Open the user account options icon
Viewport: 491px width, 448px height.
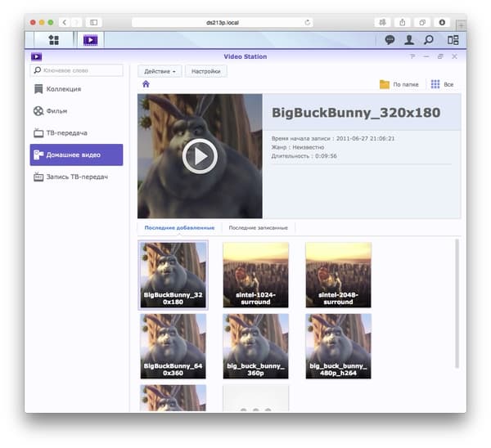[409, 40]
